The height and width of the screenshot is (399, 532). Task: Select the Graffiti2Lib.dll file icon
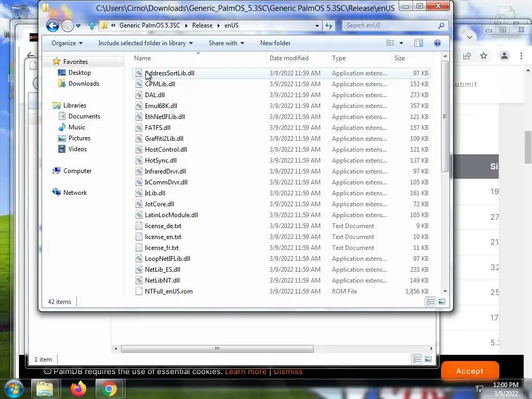[x=139, y=138]
